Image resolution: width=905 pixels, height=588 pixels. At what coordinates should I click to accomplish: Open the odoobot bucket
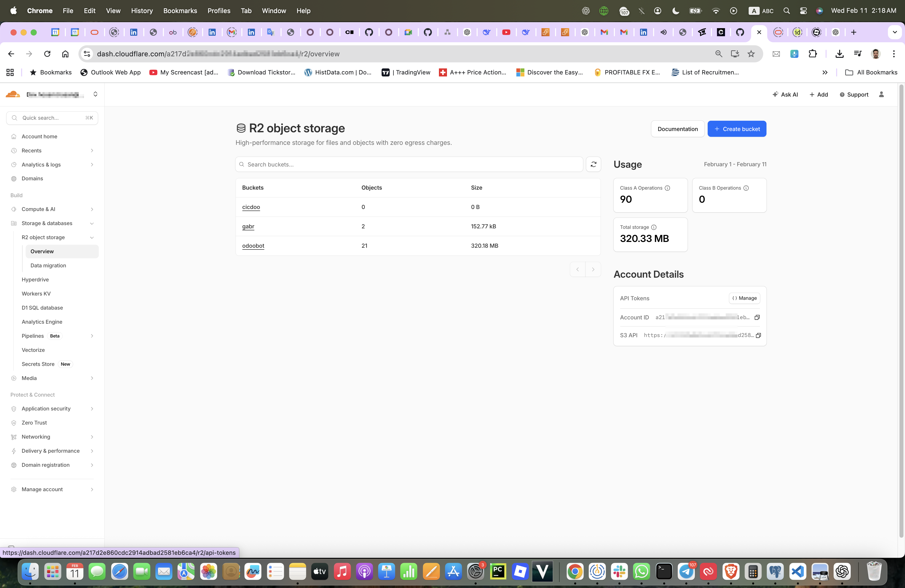point(253,246)
